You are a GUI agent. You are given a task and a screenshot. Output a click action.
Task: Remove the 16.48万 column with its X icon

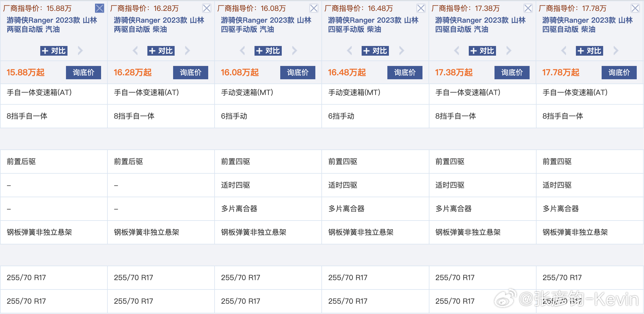(x=421, y=8)
